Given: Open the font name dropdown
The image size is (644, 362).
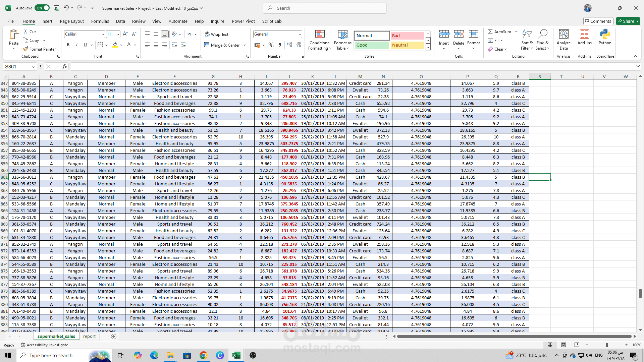Looking at the screenshot, I should pos(103,34).
